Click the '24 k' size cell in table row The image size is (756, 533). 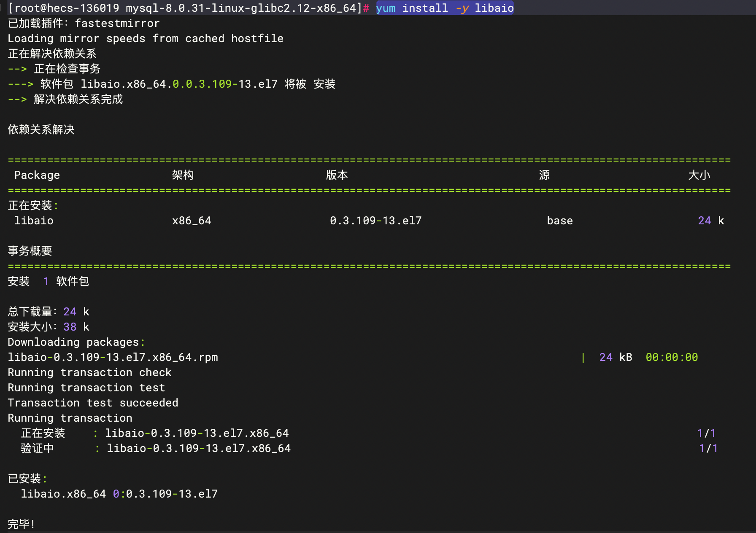(711, 221)
